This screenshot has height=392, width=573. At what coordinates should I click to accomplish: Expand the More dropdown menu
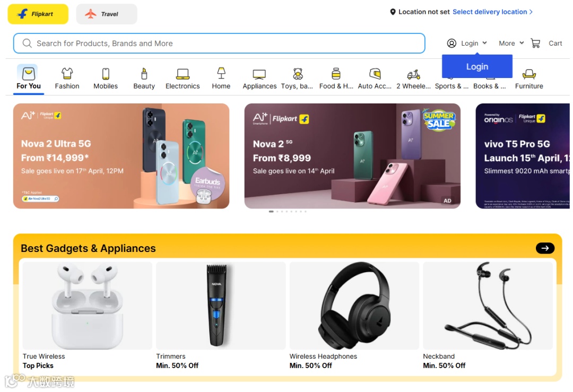[511, 43]
